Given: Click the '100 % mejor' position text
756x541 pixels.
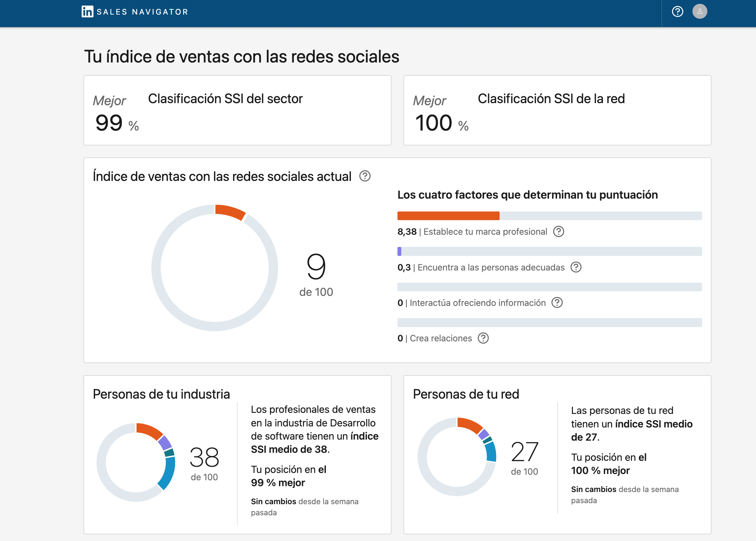Looking at the screenshot, I should coord(600,471).
